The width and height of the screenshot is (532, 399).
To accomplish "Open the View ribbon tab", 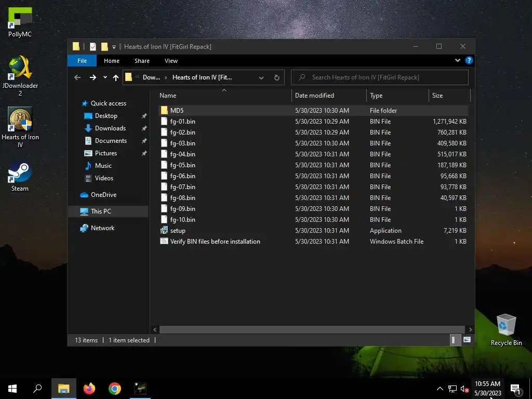I will tap(171, 61).
